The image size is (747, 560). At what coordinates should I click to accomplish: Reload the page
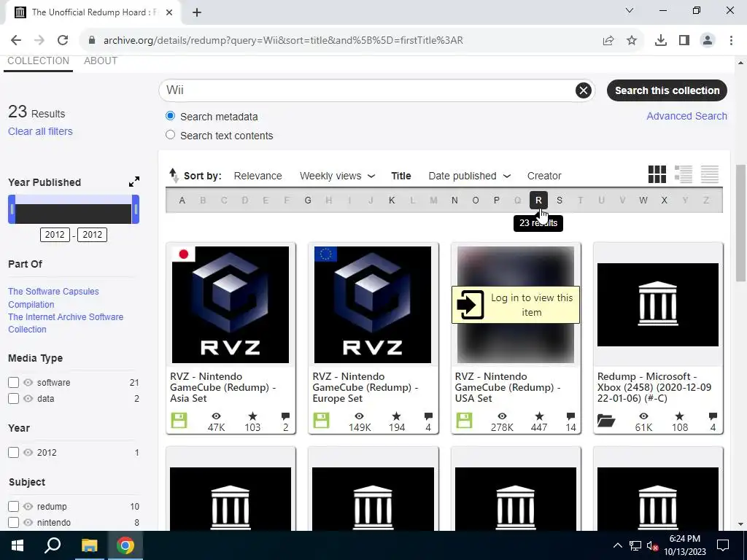click(63, 40)
